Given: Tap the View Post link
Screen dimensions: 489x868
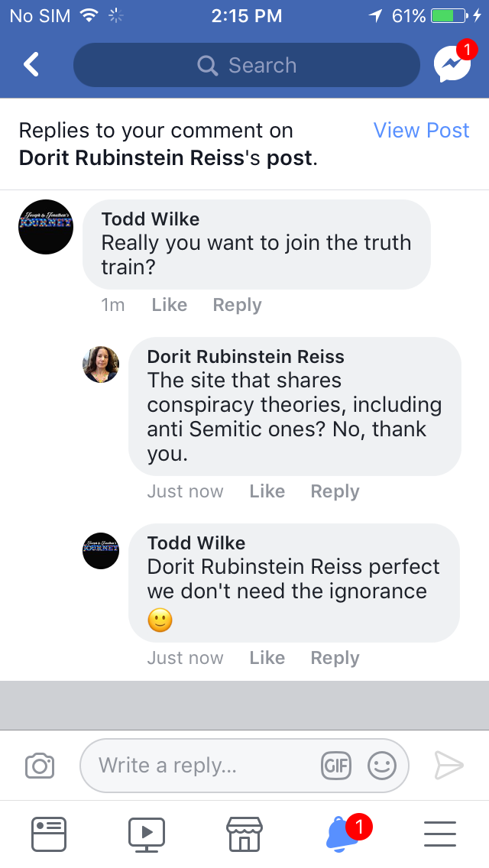Looking at the screenshot, I should 421,131.
